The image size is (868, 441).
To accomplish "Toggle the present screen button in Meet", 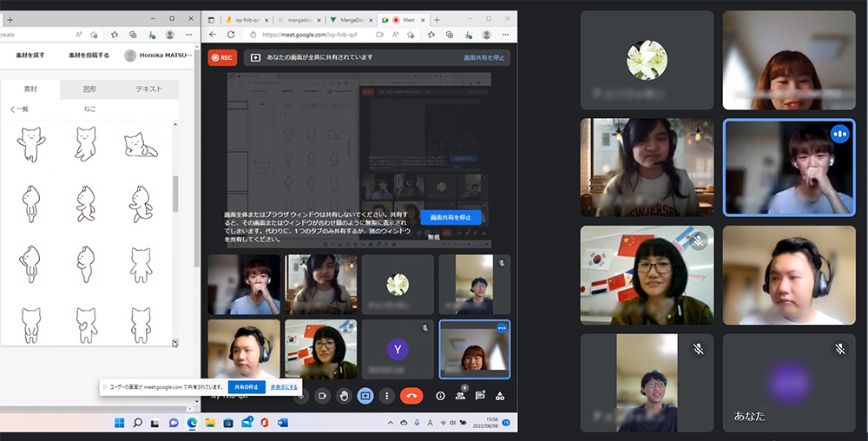I will [x=365, y=396].
